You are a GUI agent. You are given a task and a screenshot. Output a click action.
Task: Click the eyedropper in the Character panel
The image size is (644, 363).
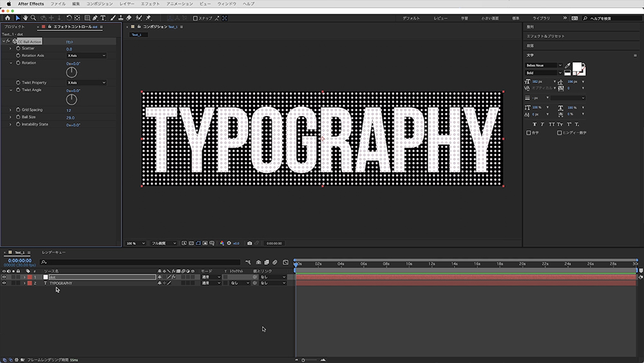tap(567, 65)
